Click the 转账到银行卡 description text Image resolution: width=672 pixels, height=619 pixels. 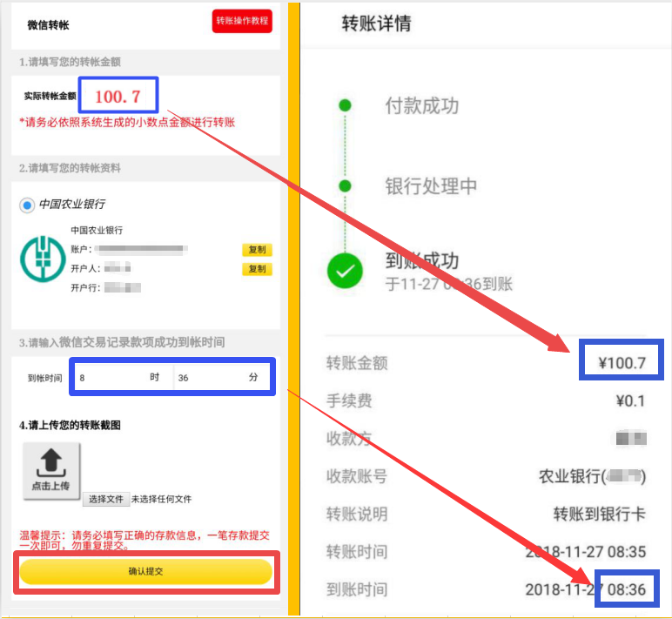[599, 514]
